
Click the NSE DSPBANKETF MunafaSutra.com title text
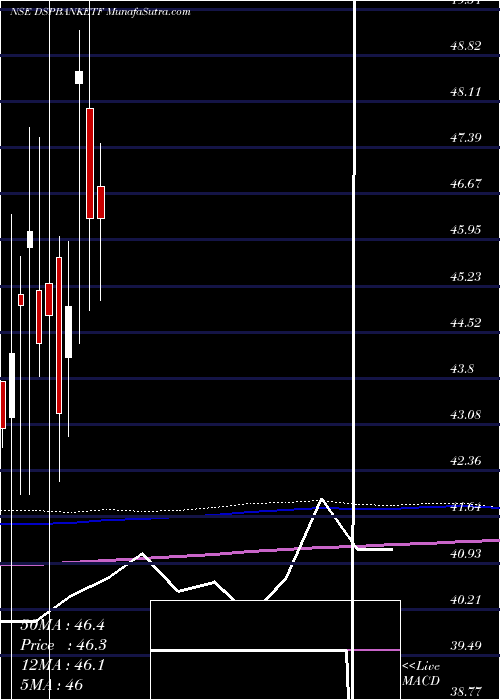(x=100, y=12)
